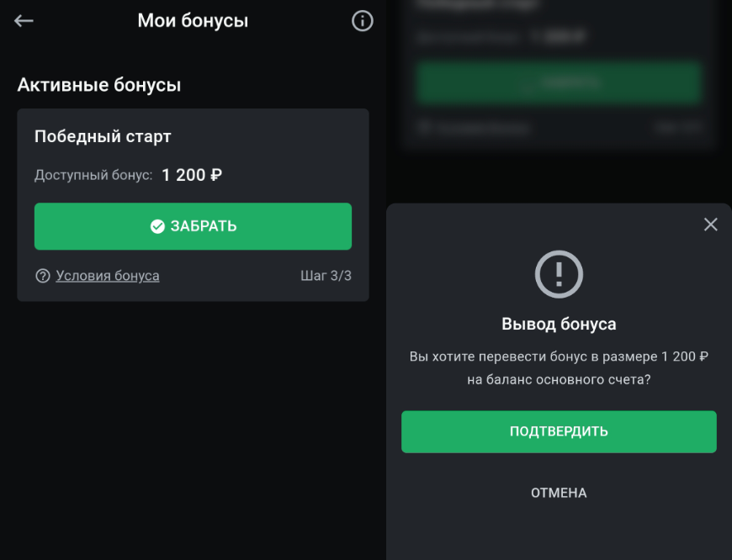Open the info icon beside Мои бонусы
Viewport: 732px width, 560px height.
click(x=362, y=21)
